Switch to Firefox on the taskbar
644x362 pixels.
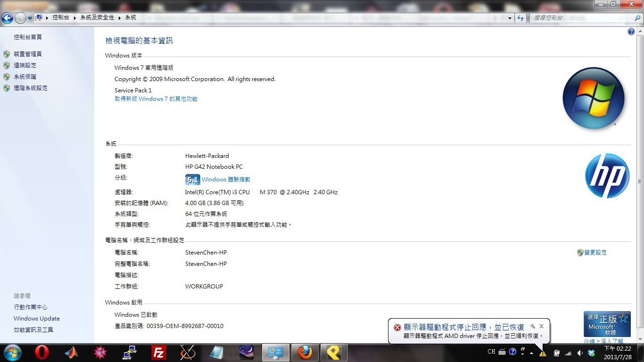(x=305, y=353)
